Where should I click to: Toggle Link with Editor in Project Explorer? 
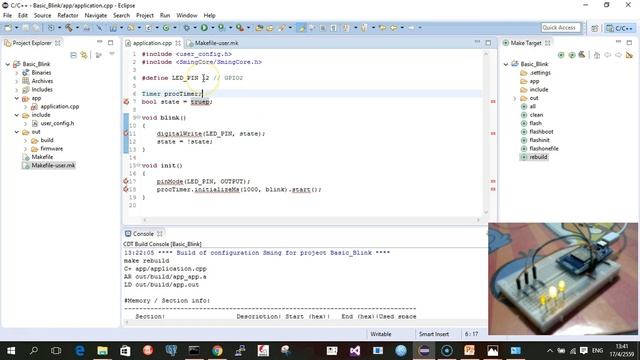click(84, 55)
